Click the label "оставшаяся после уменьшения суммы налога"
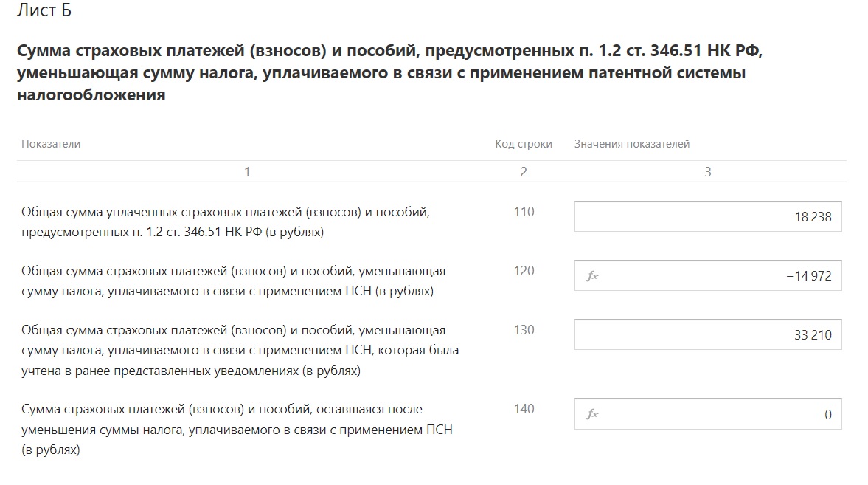The height and width of the screenshot is (485, 868). [237, 430]
